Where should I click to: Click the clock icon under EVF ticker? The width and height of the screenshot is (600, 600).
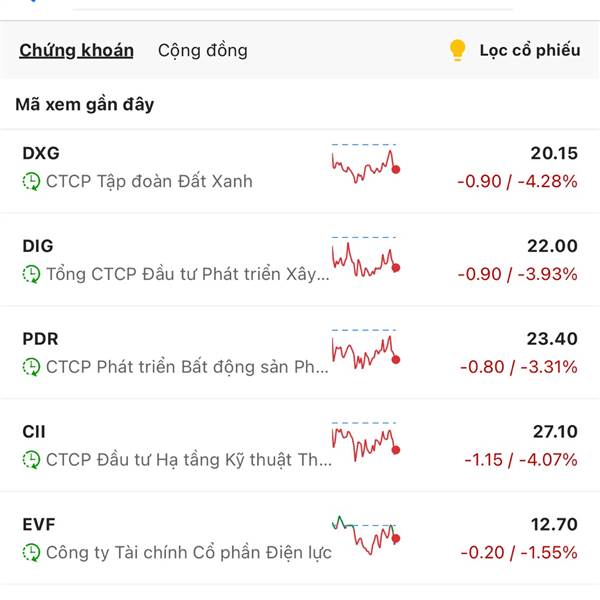point(31,552)
